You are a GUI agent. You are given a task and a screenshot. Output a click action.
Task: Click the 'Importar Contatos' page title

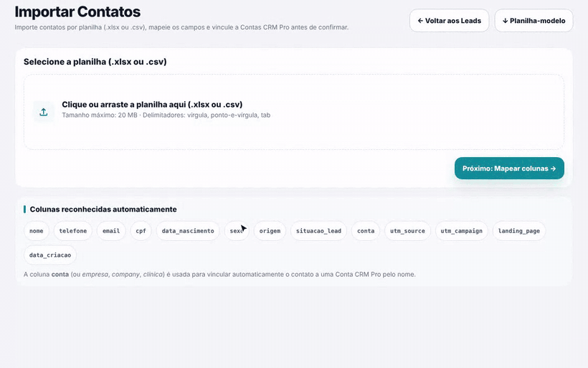coord(77,12)
